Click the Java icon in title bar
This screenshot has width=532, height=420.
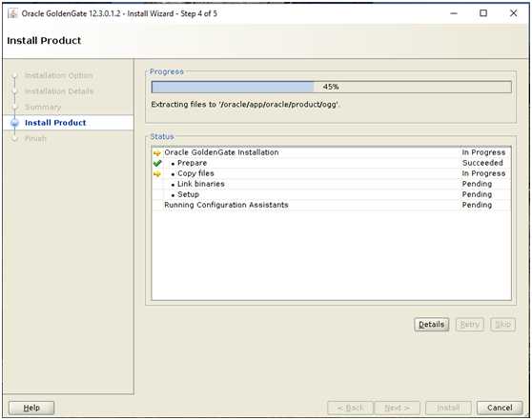[12, 13]
